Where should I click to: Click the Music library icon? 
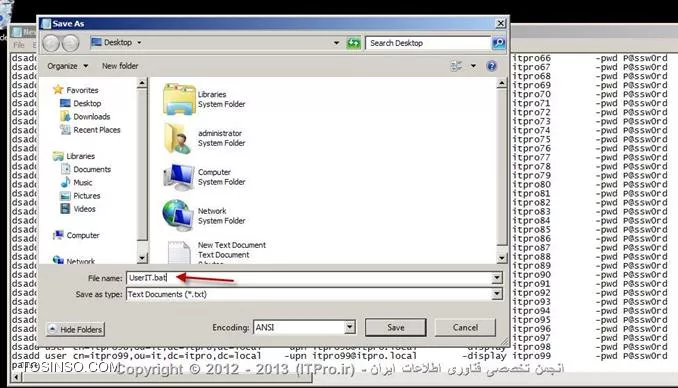(x=65, y=183)
